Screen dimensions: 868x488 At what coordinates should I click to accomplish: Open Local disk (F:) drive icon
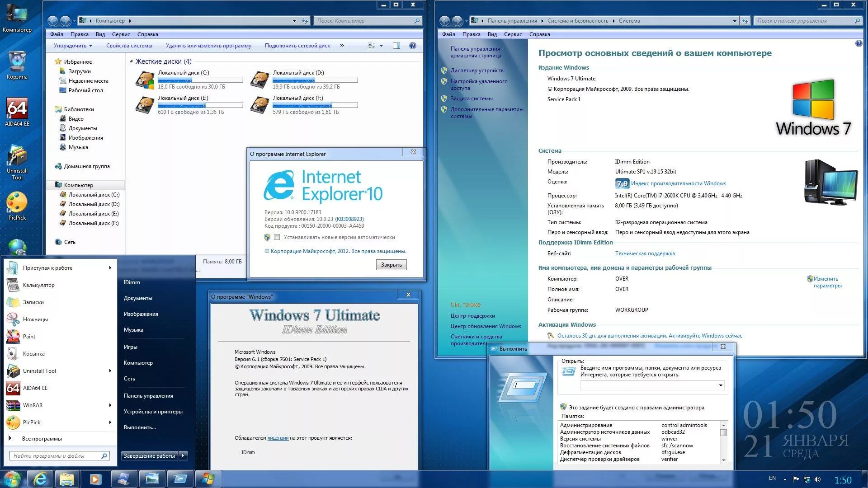coord(260,105)
